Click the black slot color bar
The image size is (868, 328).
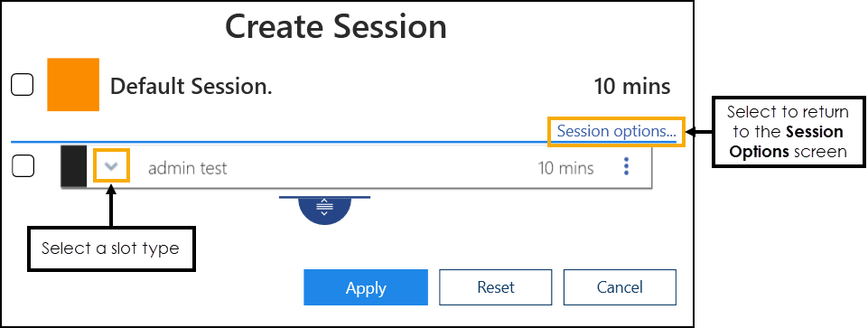(74, 166)
